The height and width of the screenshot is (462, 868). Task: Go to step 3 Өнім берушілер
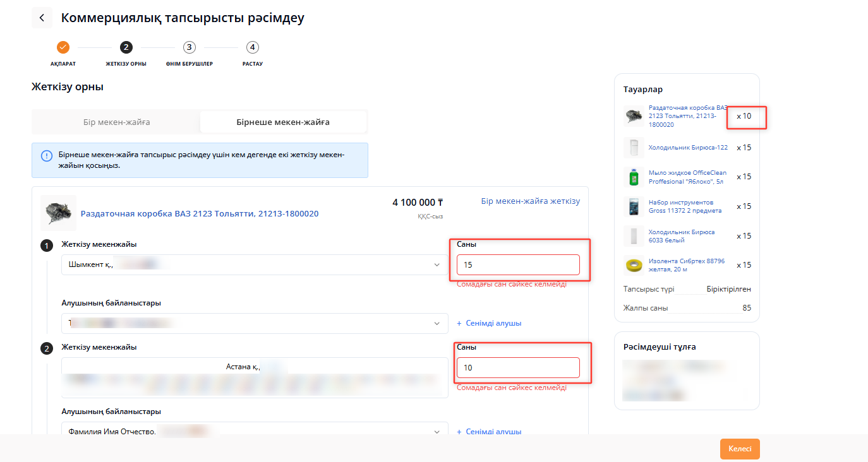[x=190, y=47]
